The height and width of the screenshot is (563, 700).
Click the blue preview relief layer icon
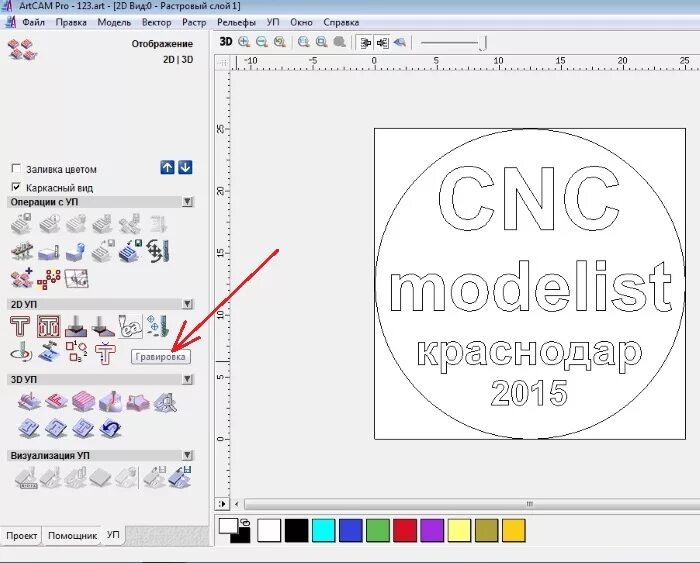(400, 42)
